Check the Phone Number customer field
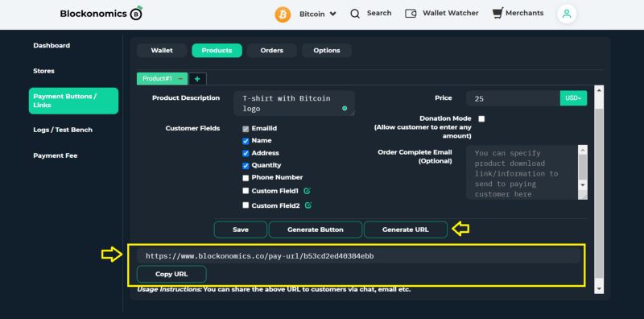Screen dimensions: 644x319 [246, 178]
